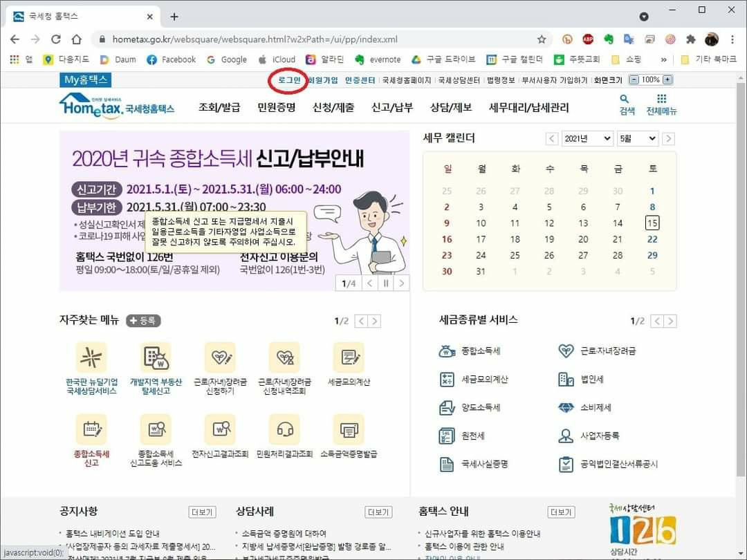Expand the year 2021년 dropdown
This screenshot has height=560, width=747.
(x=587, y=138)
